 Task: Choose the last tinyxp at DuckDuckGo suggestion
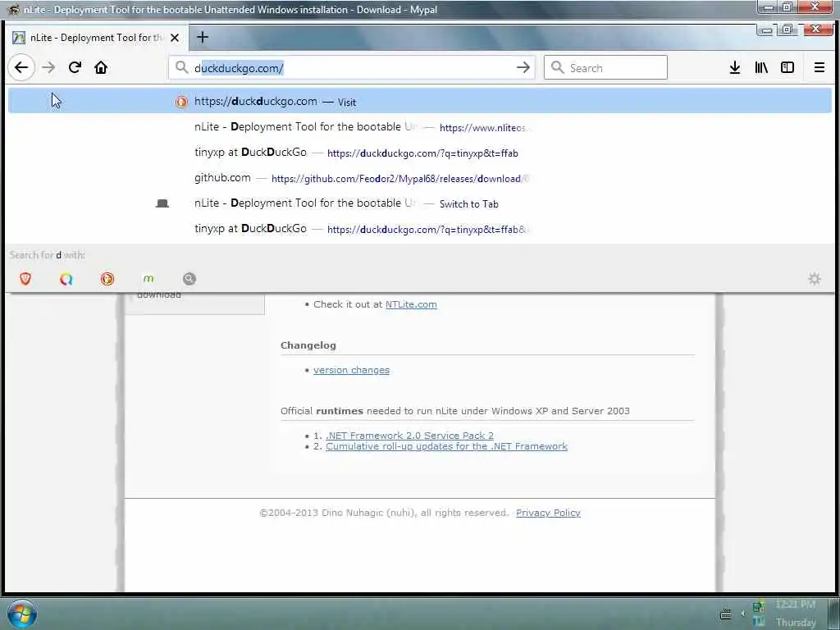(x=420, y=229)
